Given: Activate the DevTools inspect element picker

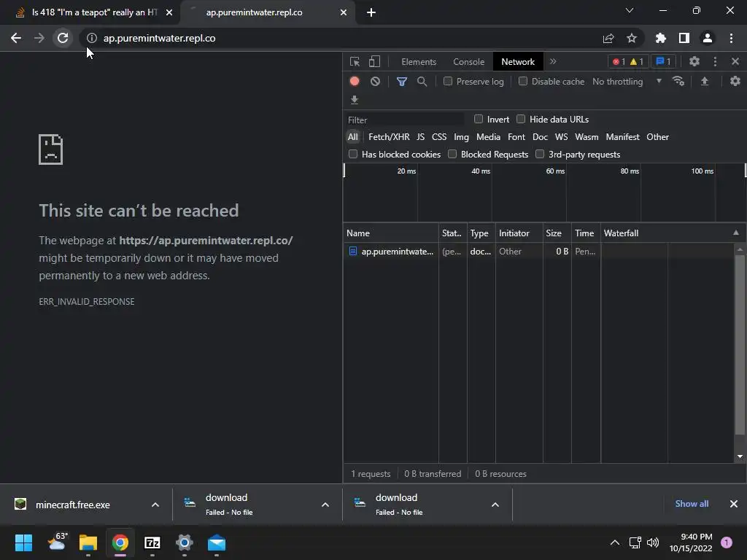Looking at the screenshot, I should coord(355,62).
